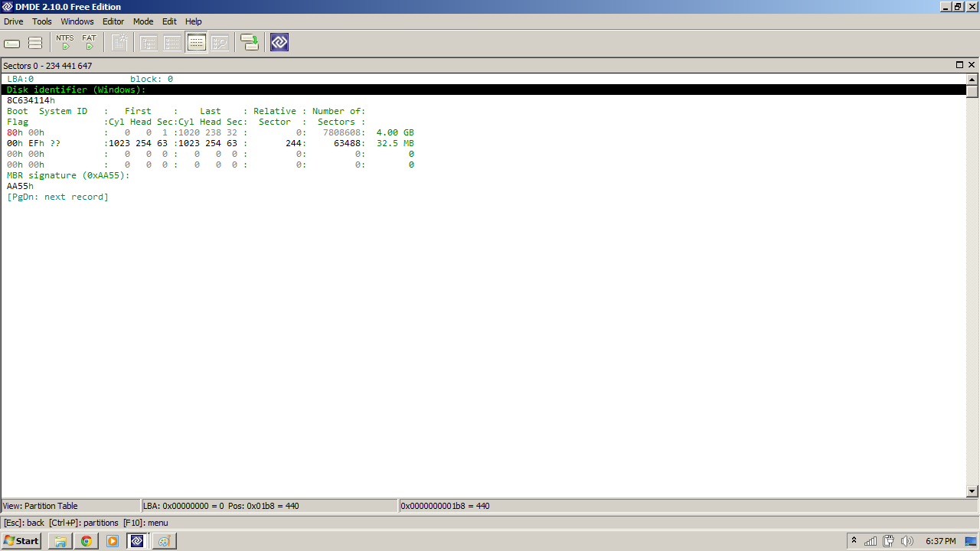Expand the Windows menu
980x551 pixels.
coord(77,21)
